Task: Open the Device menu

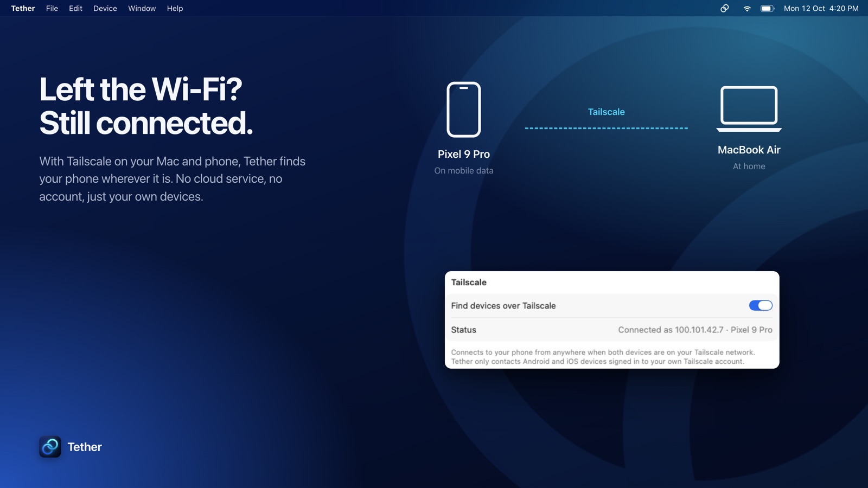Action: 105,8
